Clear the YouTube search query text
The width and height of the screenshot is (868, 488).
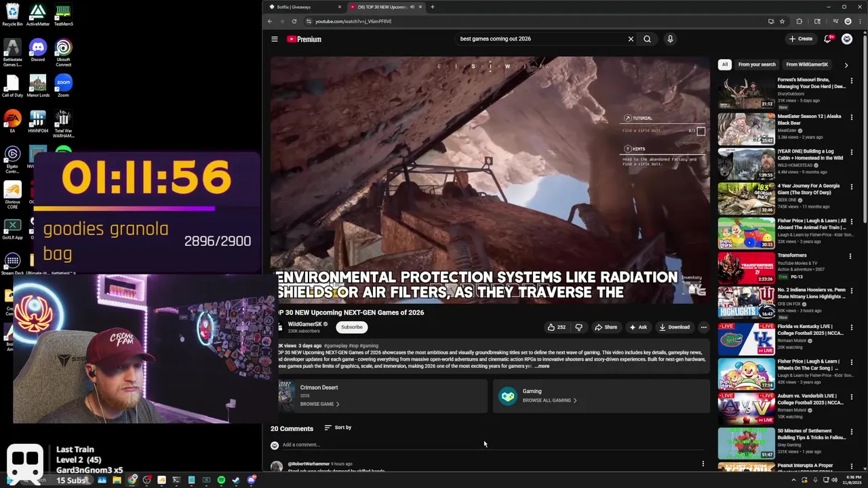pos(631,39)
